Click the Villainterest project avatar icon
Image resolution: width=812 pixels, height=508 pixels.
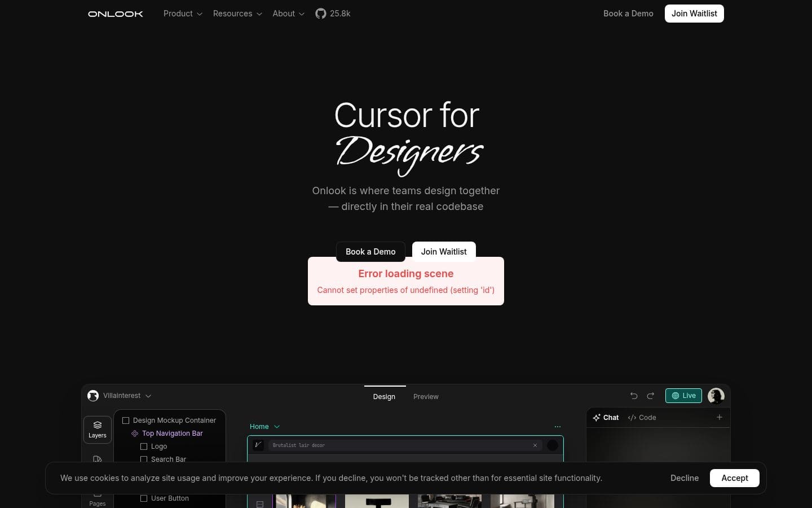click(93, 396)
